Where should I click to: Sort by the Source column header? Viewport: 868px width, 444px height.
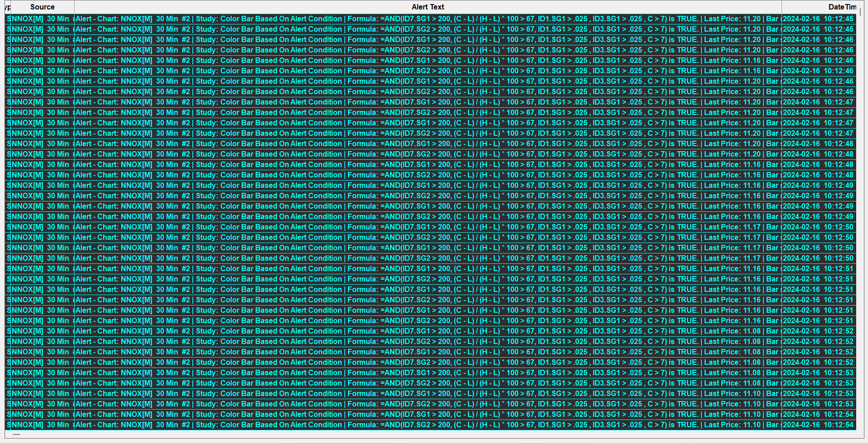pyautogui.click(x=43, y=7)
